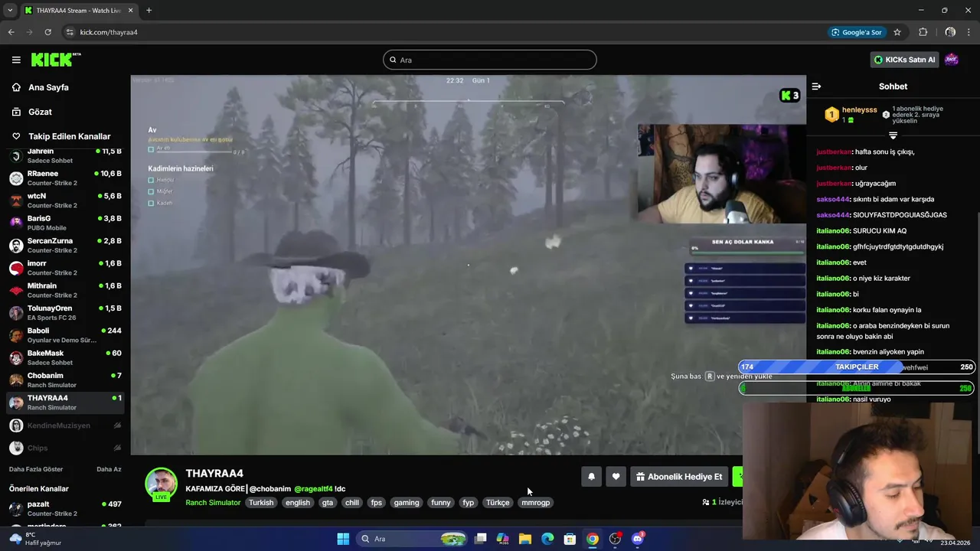Open a new browser tab
The width and height of the screenshot is (980, 551).
[149, 10]
